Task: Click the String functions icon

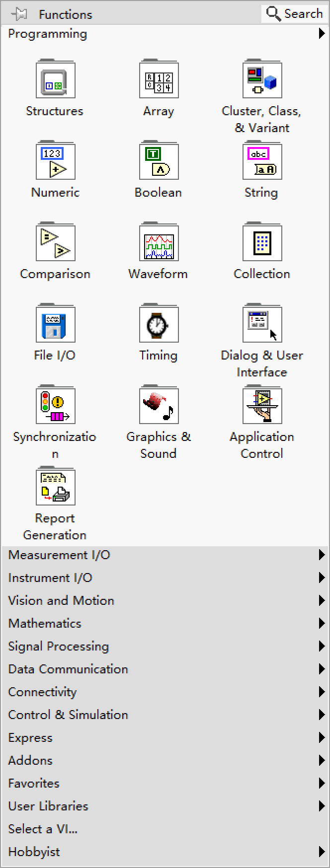Action: [262, 161]
